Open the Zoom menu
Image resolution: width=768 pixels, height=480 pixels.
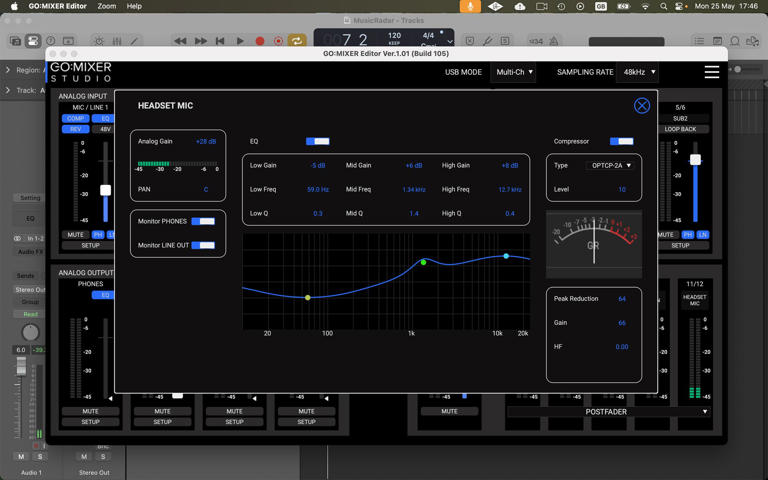(107, 6)
